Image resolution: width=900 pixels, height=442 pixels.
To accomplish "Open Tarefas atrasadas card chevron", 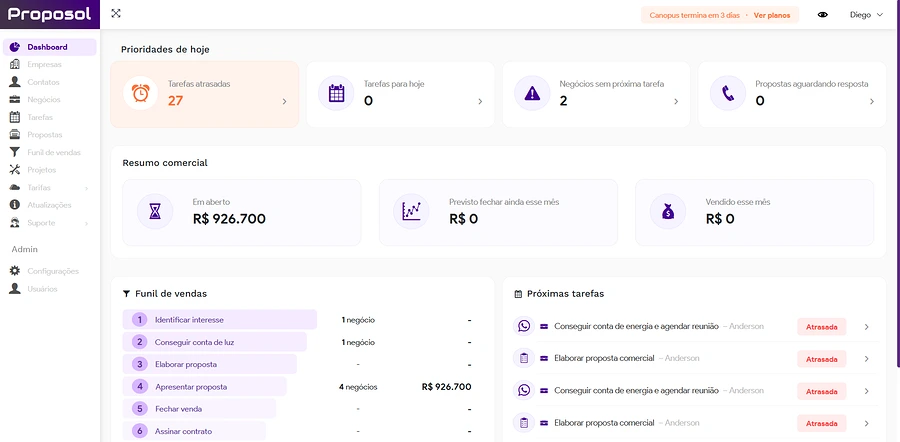I will (x=284, y=102).
